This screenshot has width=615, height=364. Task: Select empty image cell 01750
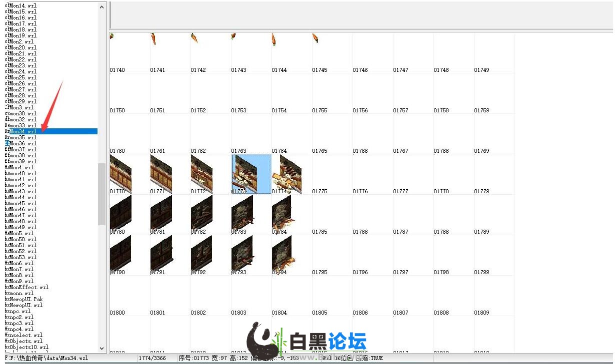(129, 93)
